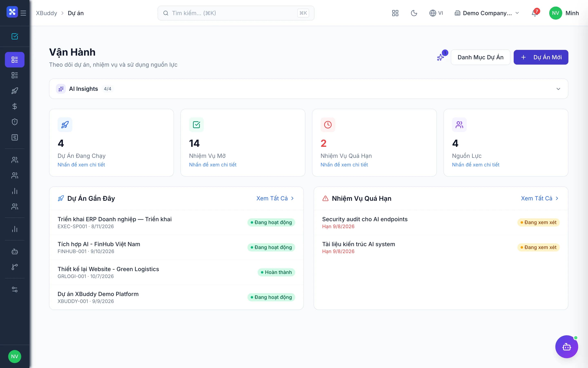This screenshot has width=588, height=368.
Task: Switch language using the VI globe
Action: click(436, 13)
